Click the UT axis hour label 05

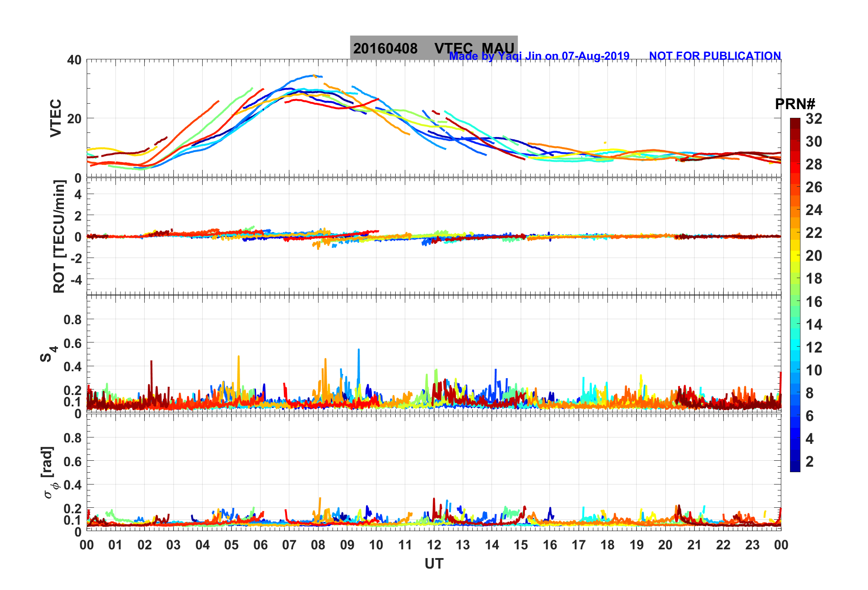point(231,545)
